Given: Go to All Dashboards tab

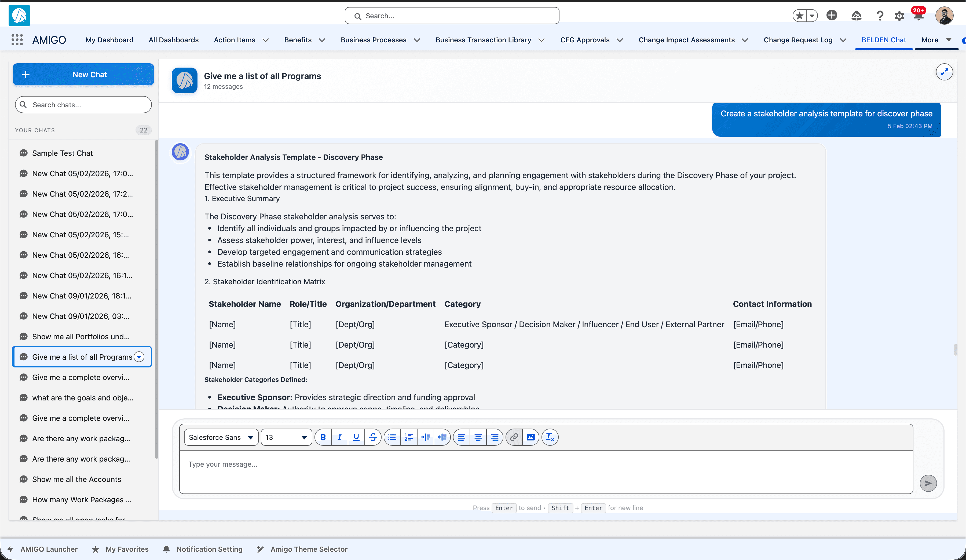Looking at the screenshot, I should 174,40.
